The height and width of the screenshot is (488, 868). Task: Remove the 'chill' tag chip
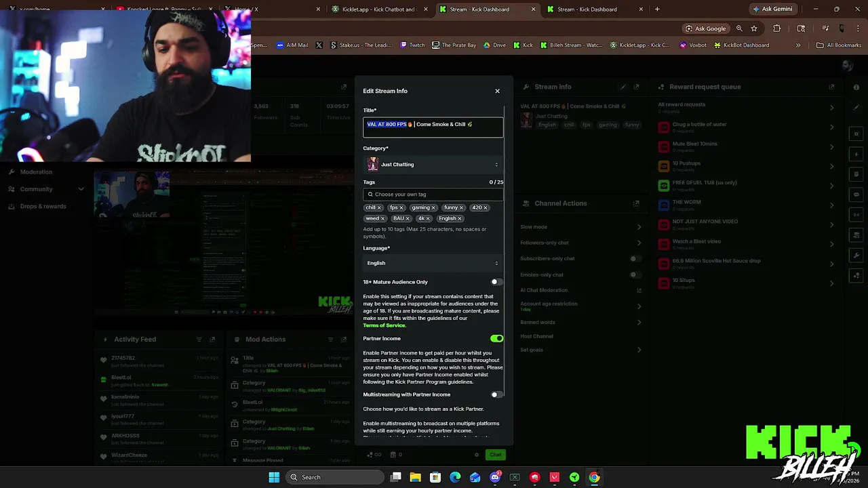click(x=379, y=207)
